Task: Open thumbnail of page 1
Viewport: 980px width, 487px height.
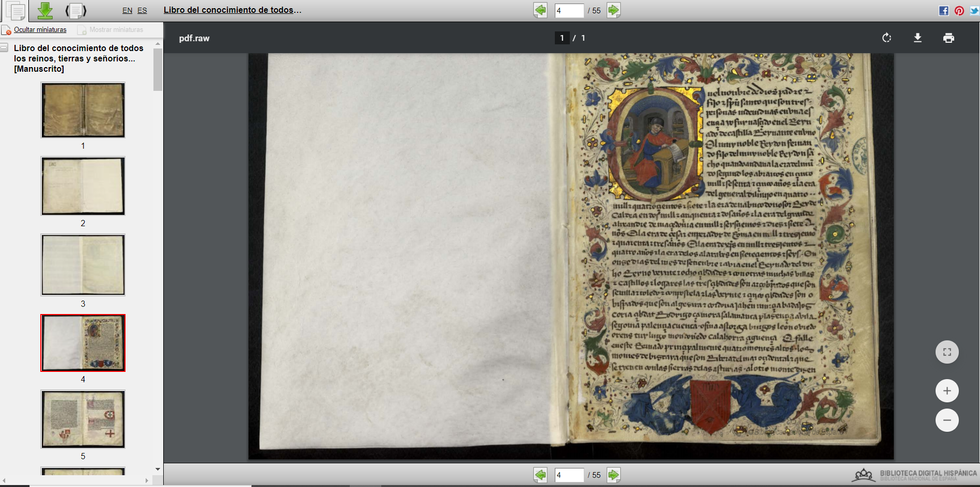Action: coord(82,110)
